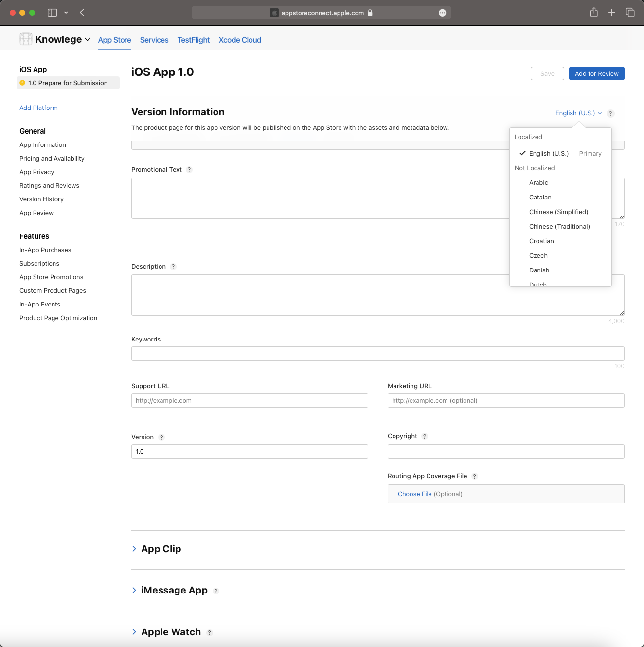Choose Chinese (Traditional) localization
The image size is (644, 647).
[560, 226]
